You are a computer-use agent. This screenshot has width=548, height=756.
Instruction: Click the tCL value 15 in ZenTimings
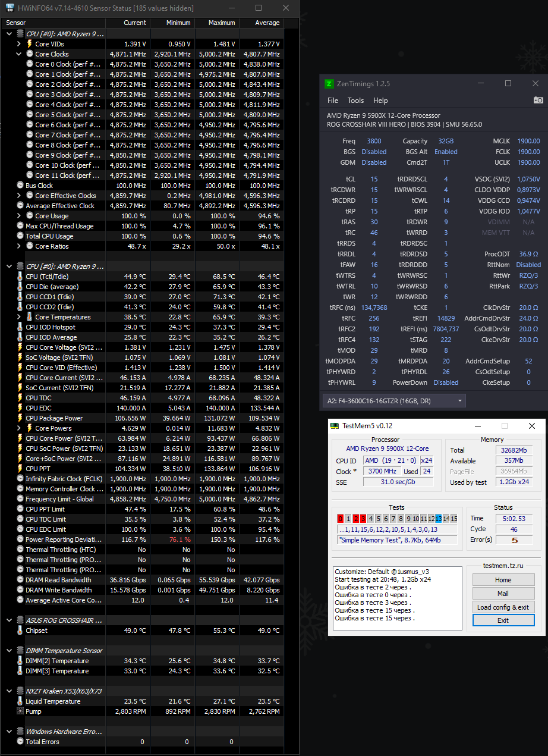pos(374,179)
